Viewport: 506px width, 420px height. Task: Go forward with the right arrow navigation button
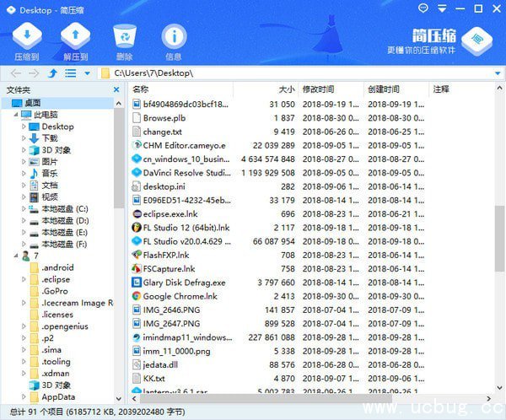point(34,73)
